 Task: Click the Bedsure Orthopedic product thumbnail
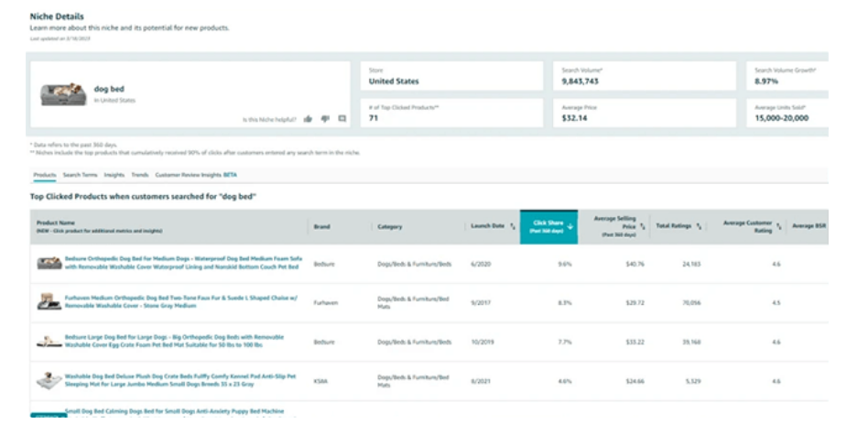tap(49, 263)
